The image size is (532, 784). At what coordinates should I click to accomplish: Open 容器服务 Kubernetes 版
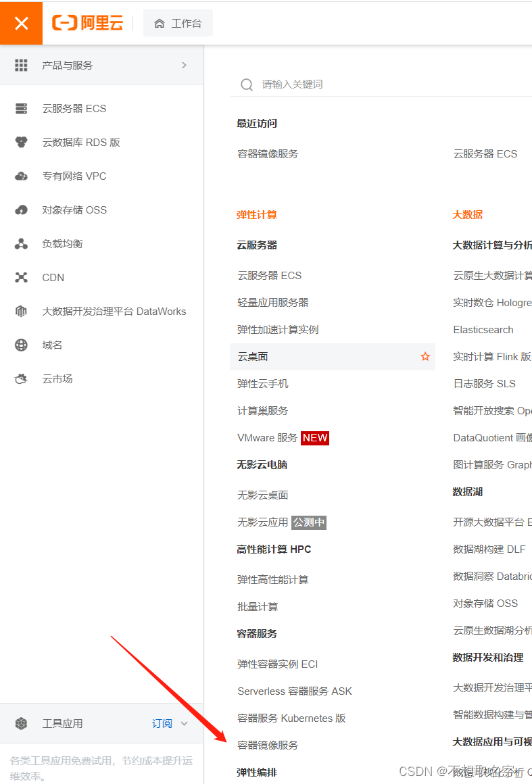tap(291, 718)
